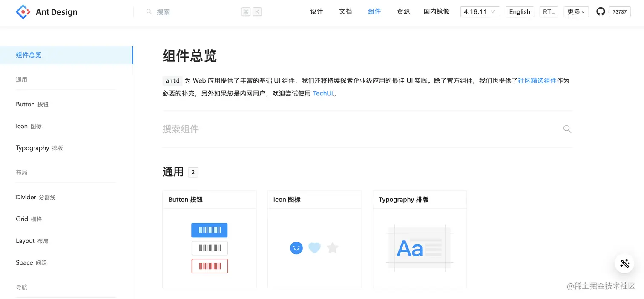This screenshot has width=644, height=299.
Task: Click the K key shortcut badge
Action: (x=257, y=12)
